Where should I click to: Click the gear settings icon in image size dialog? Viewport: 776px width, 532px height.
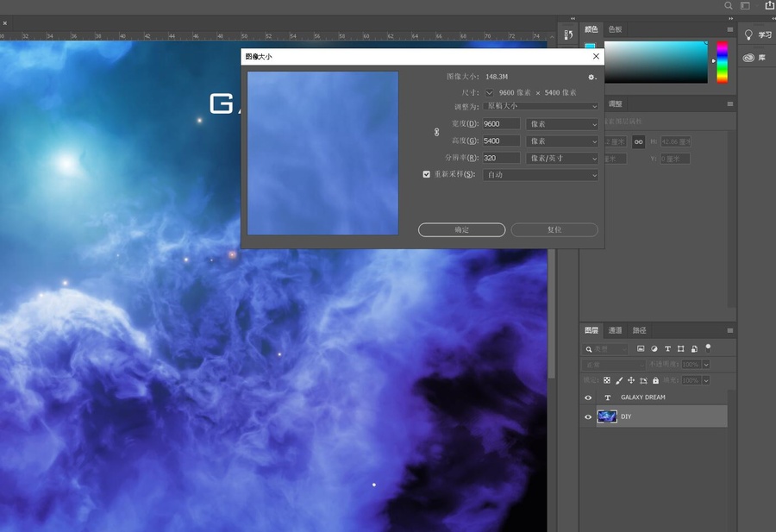tap(591, 78)
